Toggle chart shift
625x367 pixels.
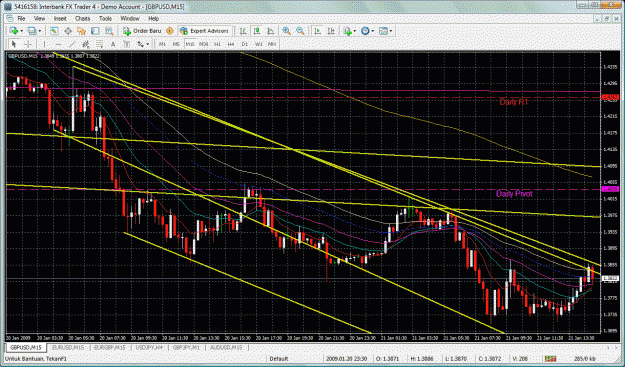331,31
